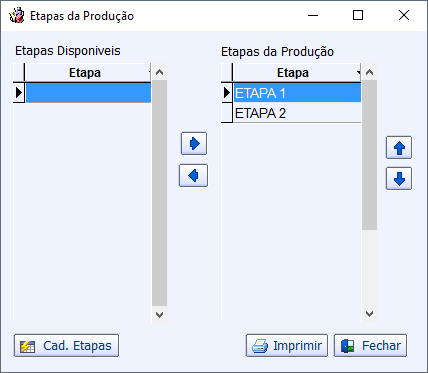Maximize the Etapas da Produção window

coord(358,15)
